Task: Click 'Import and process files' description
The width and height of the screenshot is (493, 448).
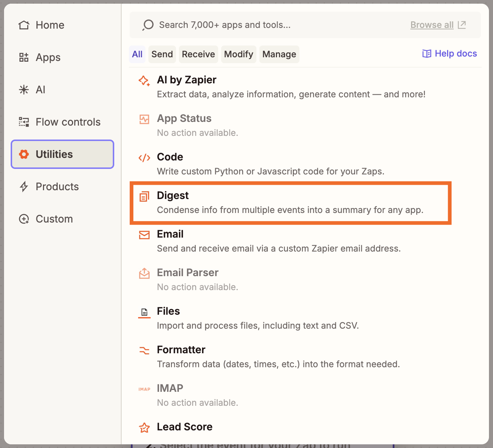Action: click(x=258, y=326)
